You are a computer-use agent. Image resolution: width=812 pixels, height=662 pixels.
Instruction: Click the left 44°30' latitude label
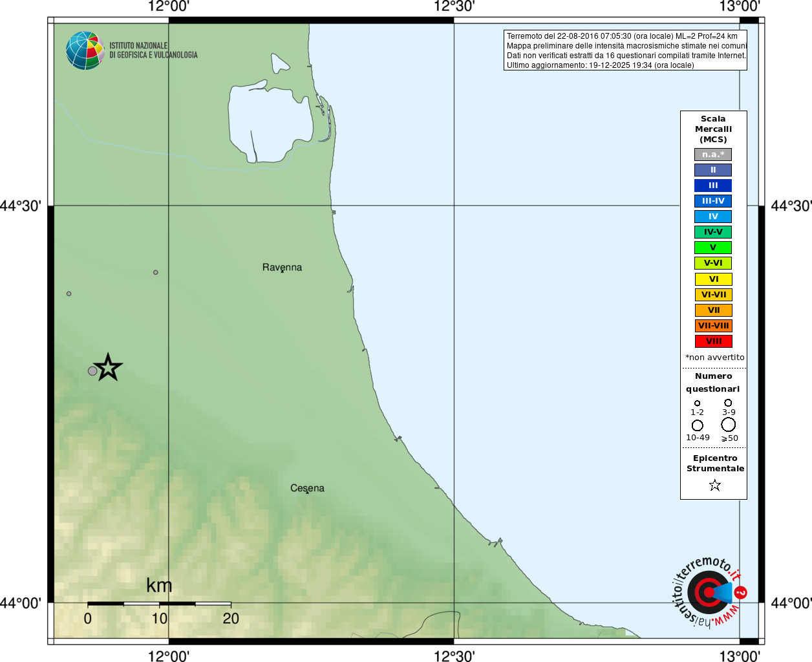coord(21,206)
